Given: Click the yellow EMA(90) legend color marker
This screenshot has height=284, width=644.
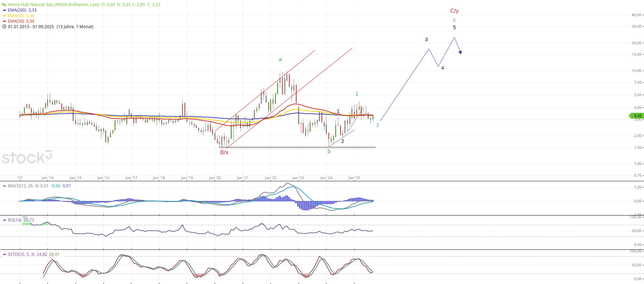Looking at the screenshot, I should (x=4, y=16).
